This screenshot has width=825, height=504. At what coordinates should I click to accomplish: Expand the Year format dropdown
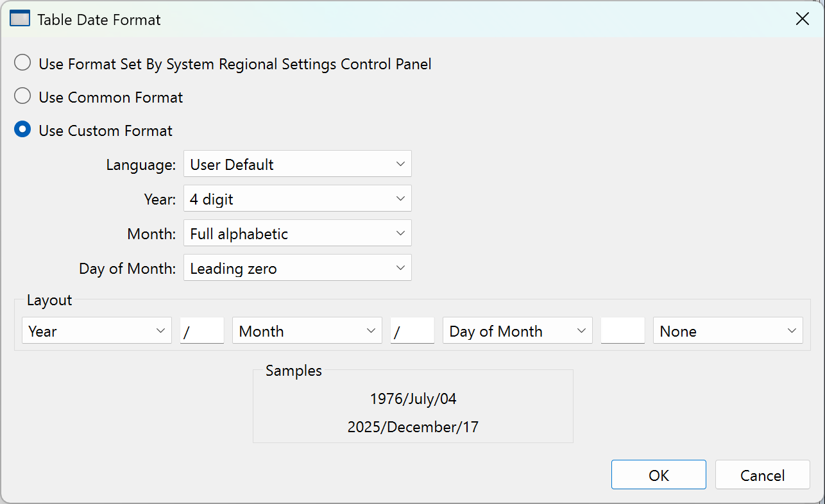point(297,199)
